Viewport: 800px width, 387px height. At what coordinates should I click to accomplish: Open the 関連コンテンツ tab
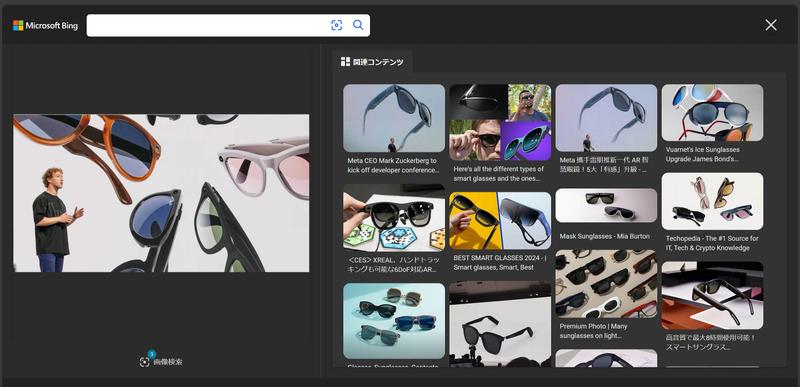click(x=372, y=62)
